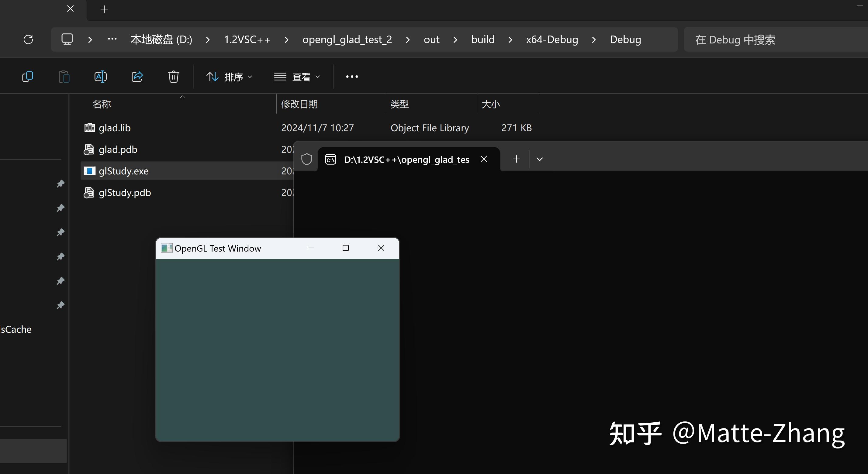Sort files by the 名称 column header
The height and width of the screenshot is (474, 868).
pyautogui.click(x=102, y=104)
